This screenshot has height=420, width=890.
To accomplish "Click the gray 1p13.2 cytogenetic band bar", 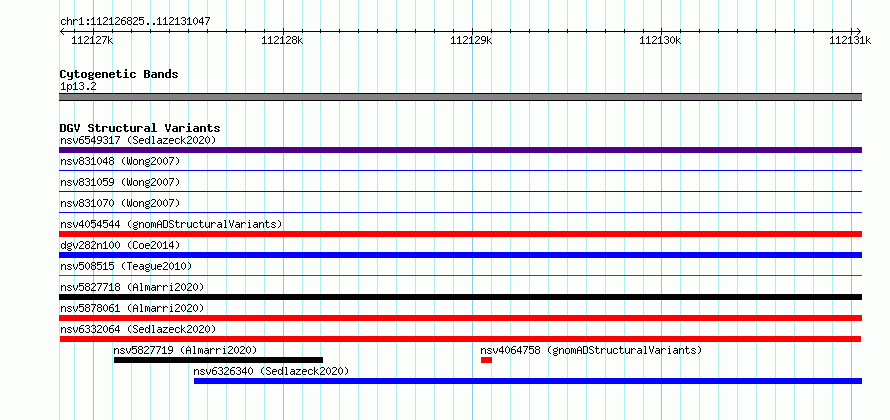I will (460, 97).
